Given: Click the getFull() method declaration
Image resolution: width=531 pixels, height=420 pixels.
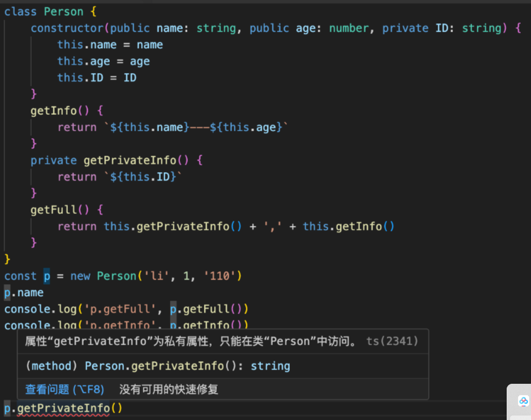Looking at the screenshot, I should pyautogui.click(x=67, y=210).
